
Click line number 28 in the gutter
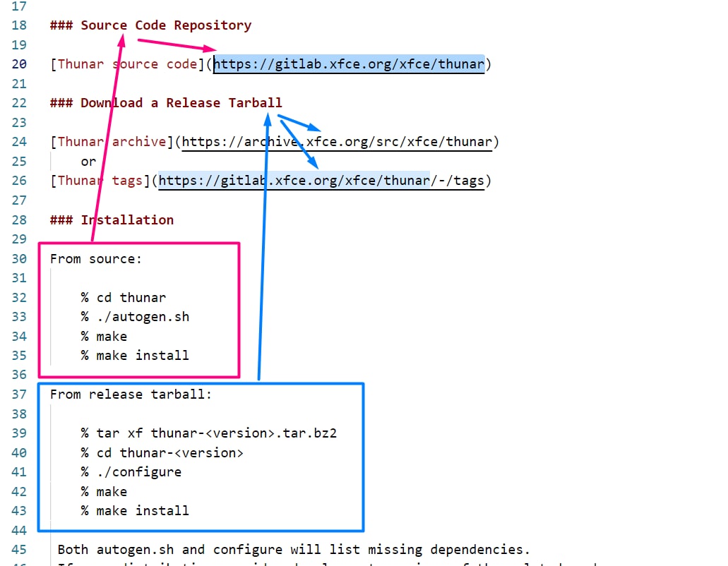point(19,219)
